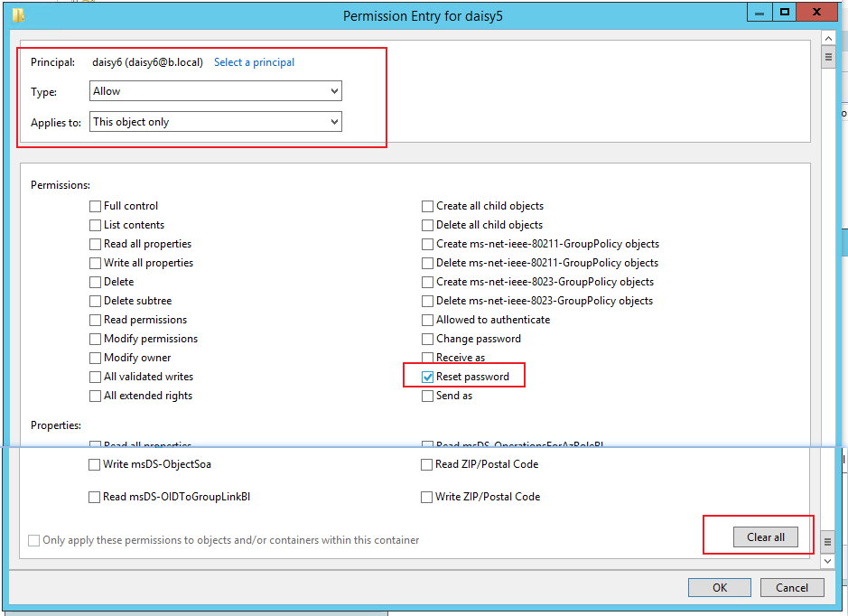Check the List contents permission
Image resolution: width=848 pixels, height=616 pixels.
(x=95, y=225)
